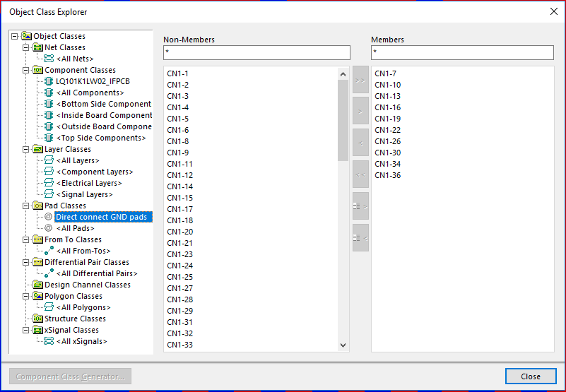Viewport: 566px width, 392px height.
Task: Collapse the Layer Classes node
Action: pos(25,149)
